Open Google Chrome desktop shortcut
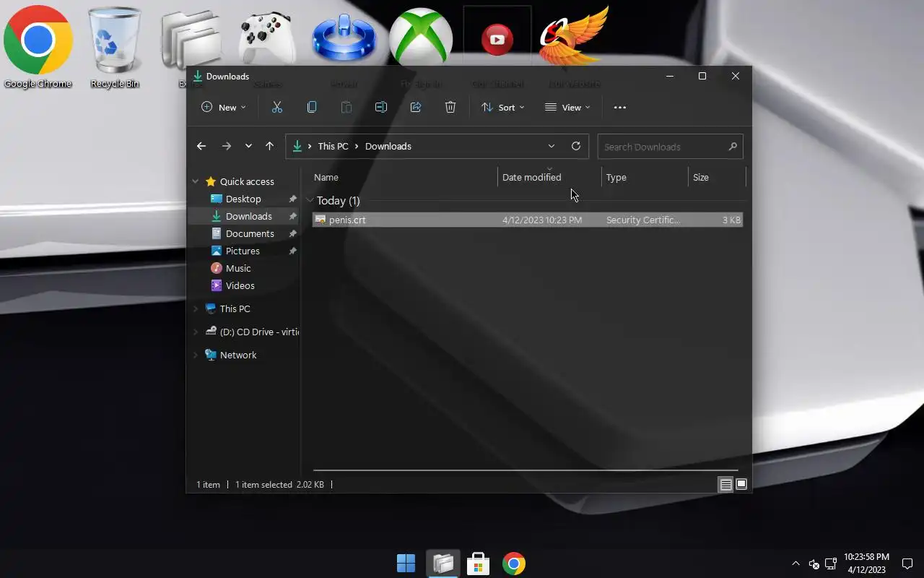The image size is (924, 578). 38,47
